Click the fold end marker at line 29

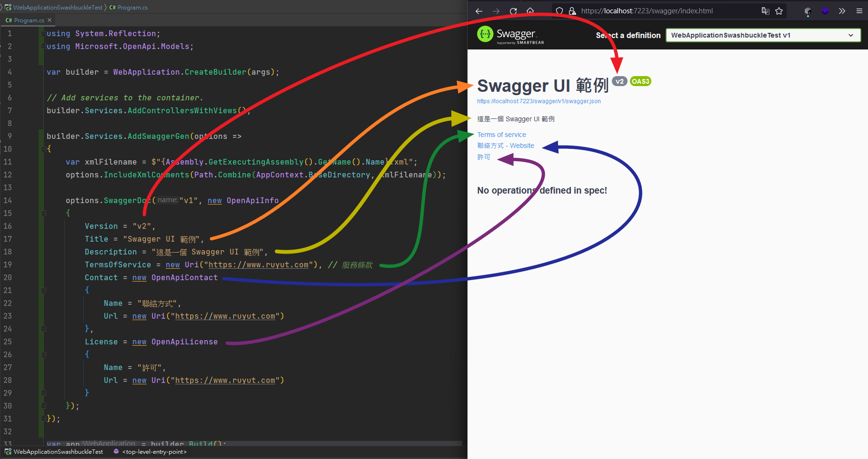coord(43,393)
